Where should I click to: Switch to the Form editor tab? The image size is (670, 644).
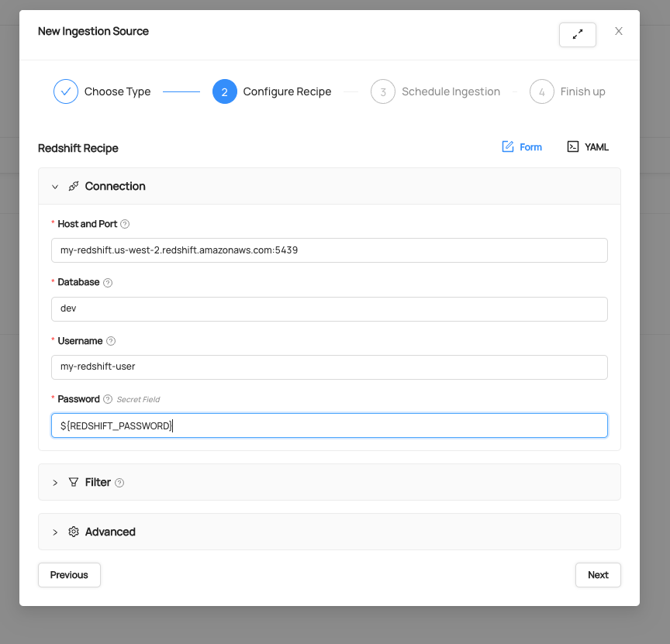pyautogui.click(x=522, y=147)
